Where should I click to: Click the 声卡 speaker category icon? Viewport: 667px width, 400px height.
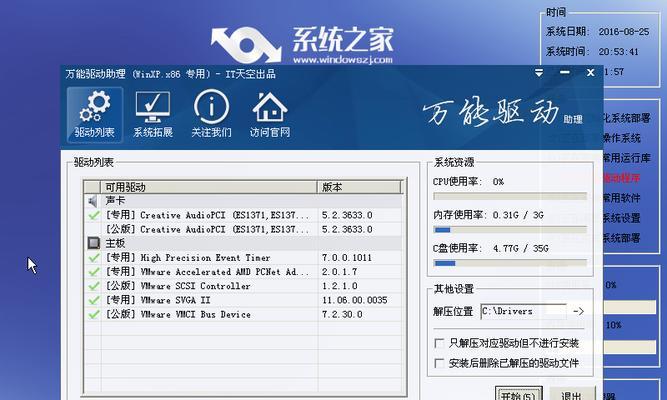tap(92, 201)
